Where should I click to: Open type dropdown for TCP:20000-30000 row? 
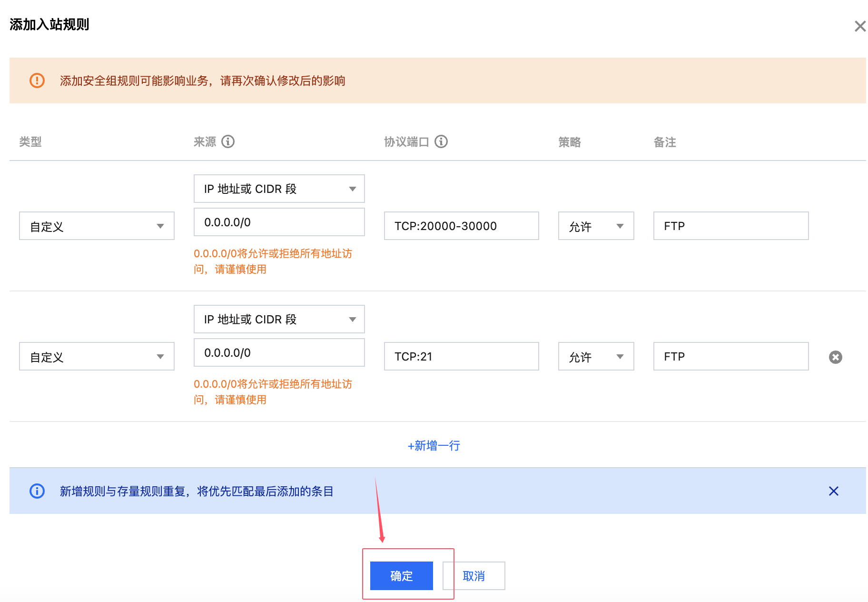tap(97, 226)
